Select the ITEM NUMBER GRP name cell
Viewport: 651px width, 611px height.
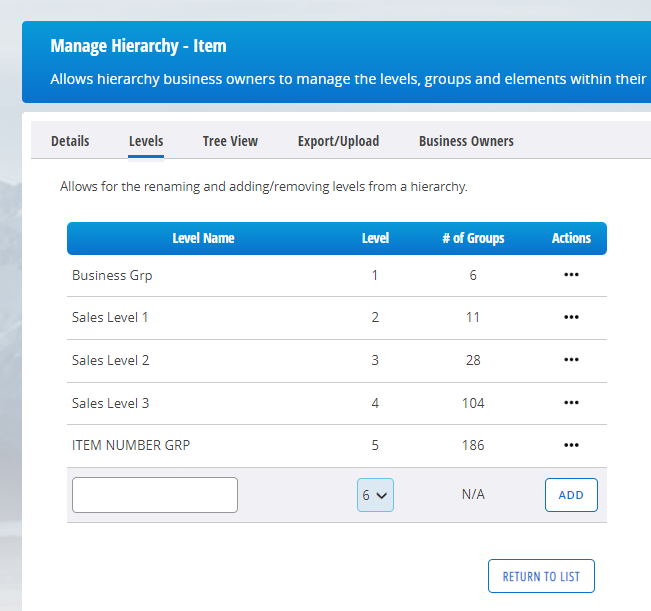[131, 445]
